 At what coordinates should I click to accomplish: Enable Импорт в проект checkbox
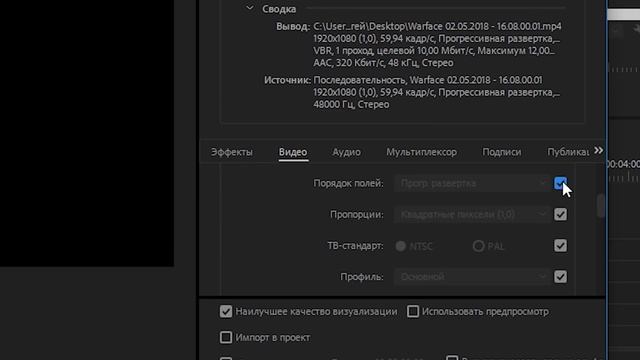click(x=226, y=338)
